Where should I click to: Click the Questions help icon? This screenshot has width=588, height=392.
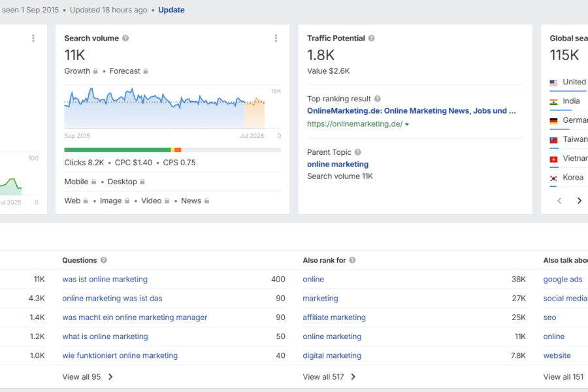click(x=103, y=260)
